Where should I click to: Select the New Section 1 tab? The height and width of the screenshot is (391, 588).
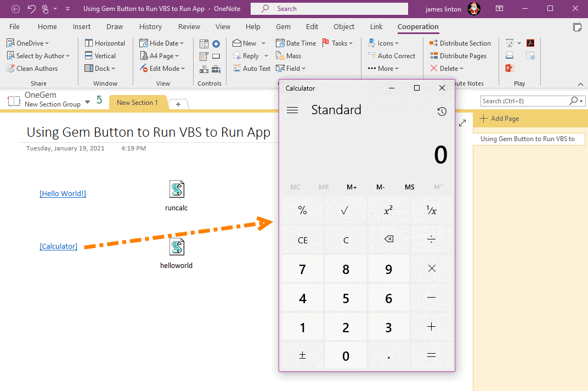pyautogui.click(x=137, y=103)
